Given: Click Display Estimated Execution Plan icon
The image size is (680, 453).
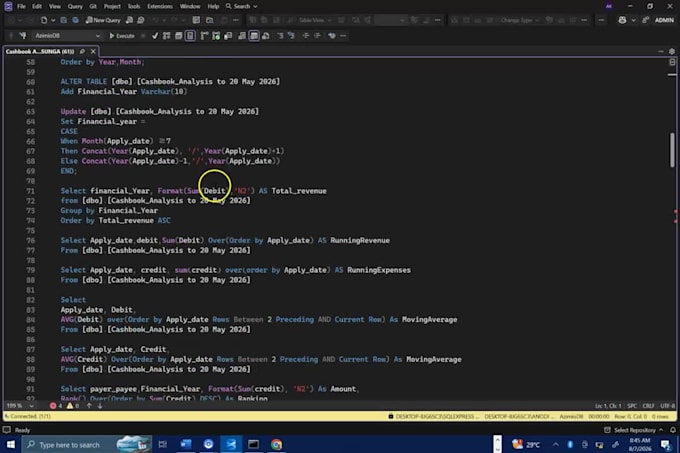Looking at the screenshot, I should click(167, 36).
